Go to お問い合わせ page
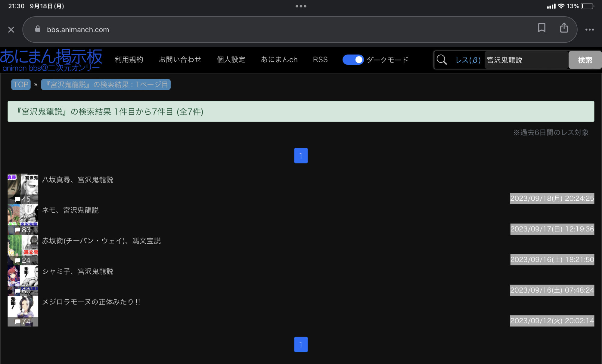This screenshot has height=364, width=602. point(180,60)
